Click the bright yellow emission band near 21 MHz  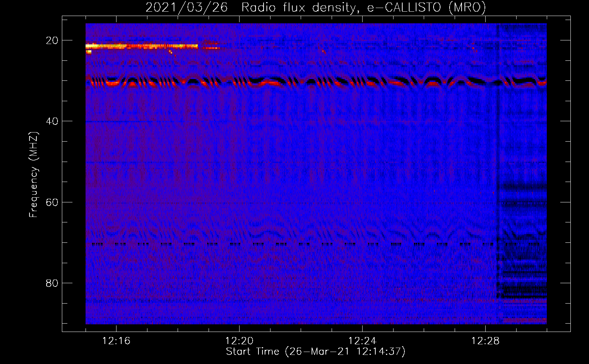point(142,46)
